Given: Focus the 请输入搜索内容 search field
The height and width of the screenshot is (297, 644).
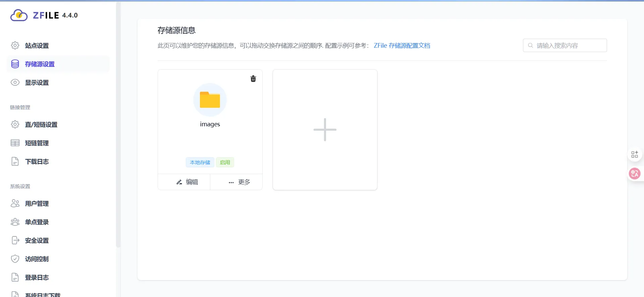Looking at the screenshot, I should (x=565, y=45).
